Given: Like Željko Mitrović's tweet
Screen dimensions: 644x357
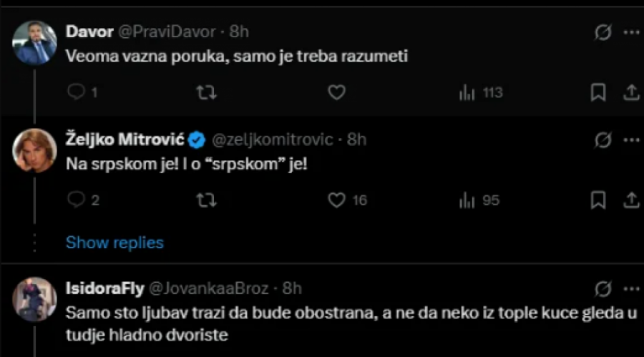Looking at the screenshot, I should point(336,200).
